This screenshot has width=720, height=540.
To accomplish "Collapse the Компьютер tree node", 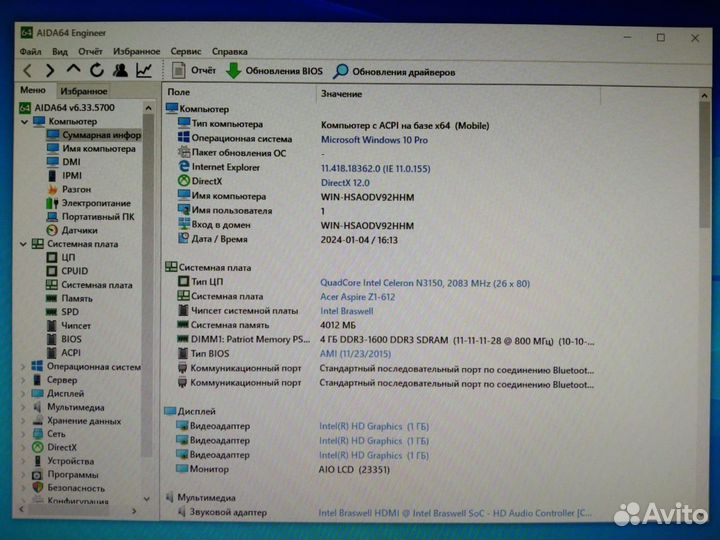I will click(x=24, y=122).
